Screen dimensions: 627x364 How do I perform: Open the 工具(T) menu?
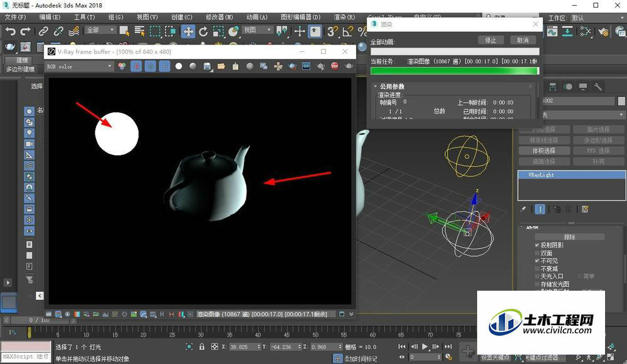pyautogui.click(x=85, y=17)
